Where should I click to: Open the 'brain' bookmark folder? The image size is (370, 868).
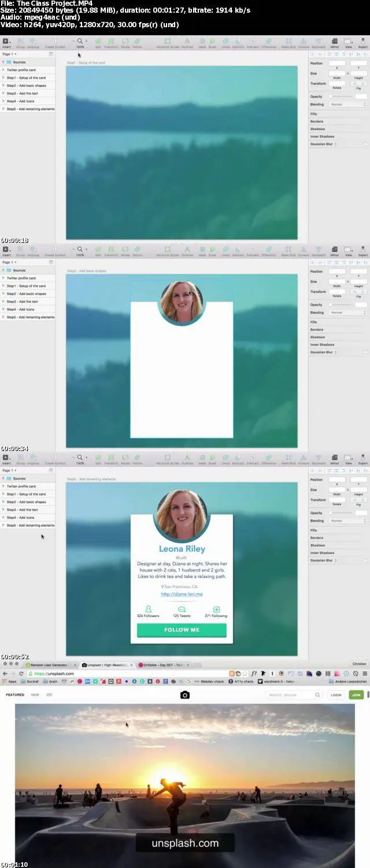tap(50, 682)
